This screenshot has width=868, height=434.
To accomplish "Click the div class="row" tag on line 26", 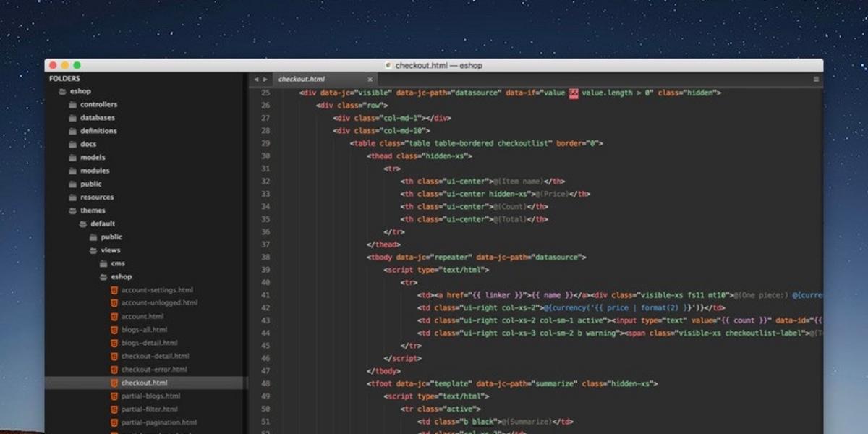I will tap(352, 106).
